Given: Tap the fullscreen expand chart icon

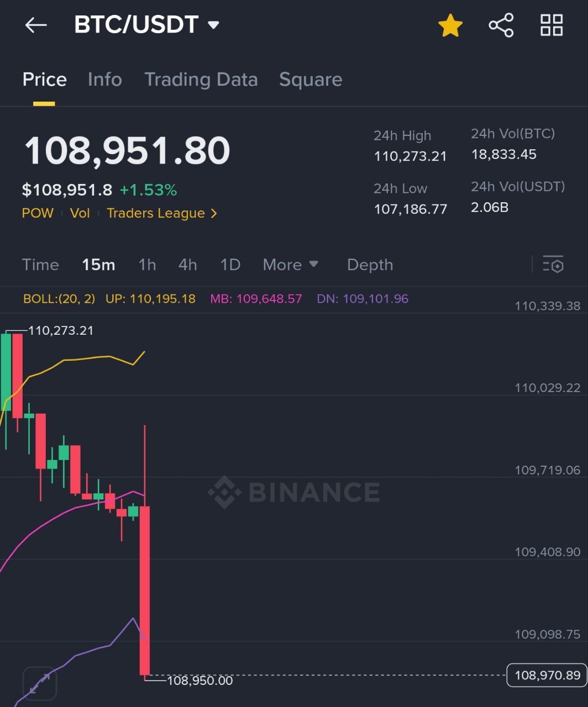Looking at the screenshot, I should (x=40, y=683).
